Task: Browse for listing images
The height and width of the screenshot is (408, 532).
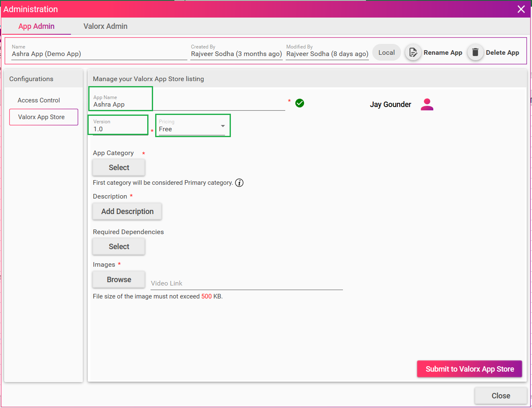Action: click(x=119, y=280)
